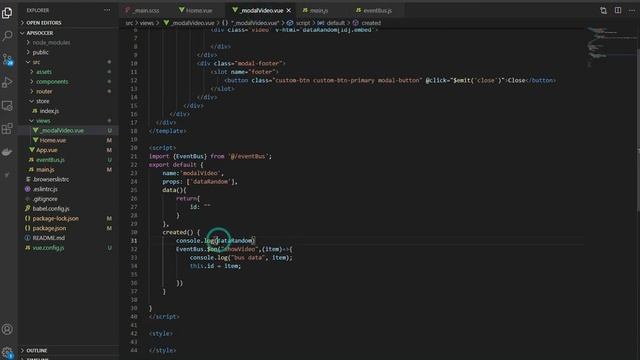The height and width of the screenshot is (360, 640).
Task: Collapse the store folder
Action: click(42, 101)
